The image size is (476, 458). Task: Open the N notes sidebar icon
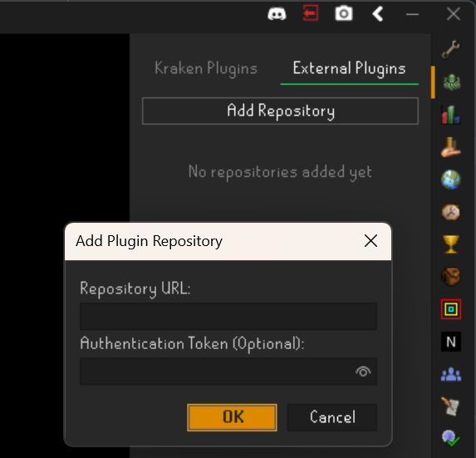[x=451, y=342]
